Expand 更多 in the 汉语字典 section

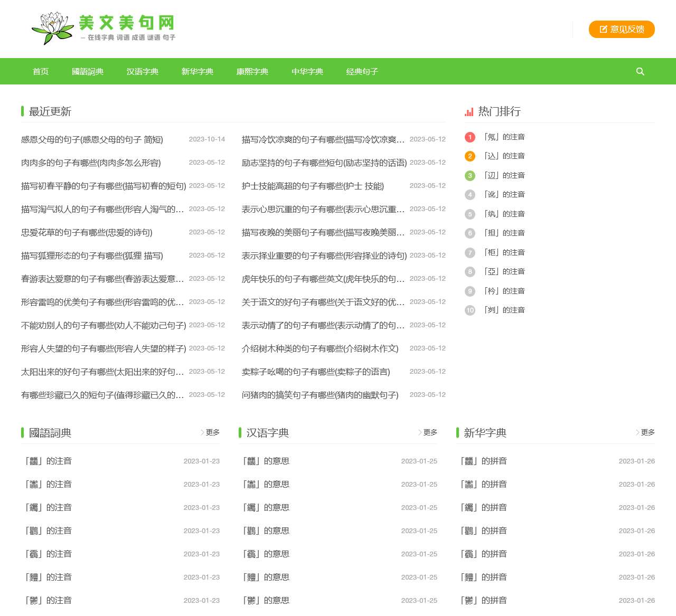click(x=428, y=432)
